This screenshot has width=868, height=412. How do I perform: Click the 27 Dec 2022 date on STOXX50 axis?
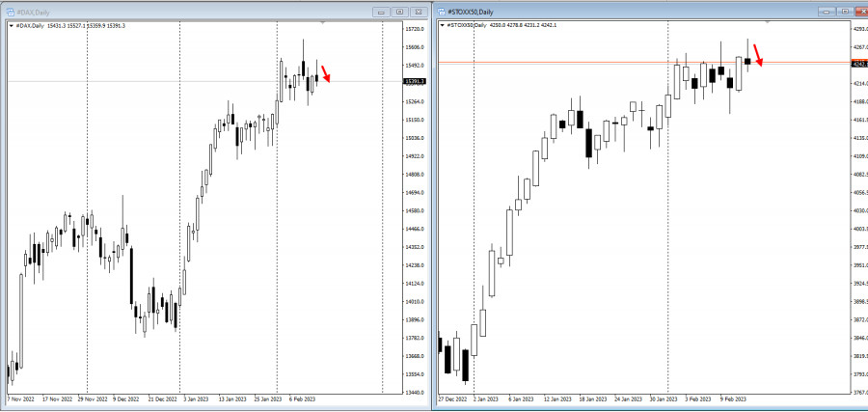click(x=453, y=398)
